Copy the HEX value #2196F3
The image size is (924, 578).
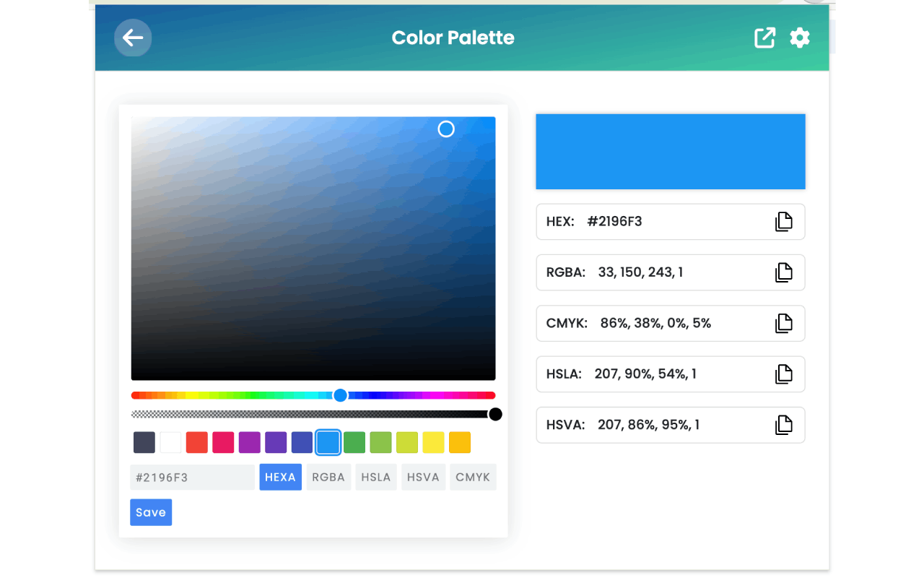pyautogui.click(x=783, y=222)
